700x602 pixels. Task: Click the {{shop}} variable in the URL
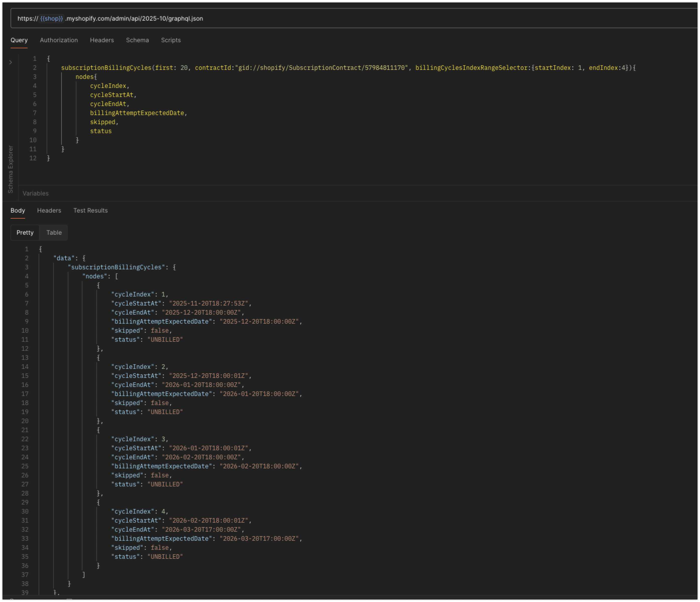pos(51,19)
